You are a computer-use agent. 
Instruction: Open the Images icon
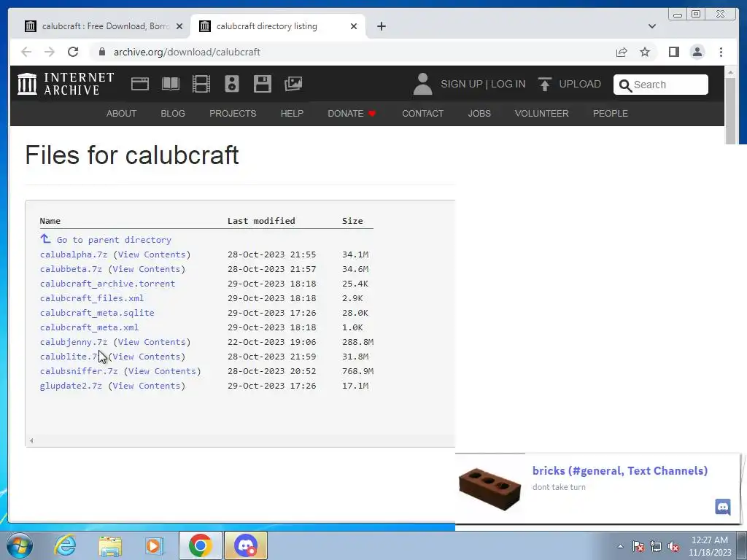(x=293, y=84)
